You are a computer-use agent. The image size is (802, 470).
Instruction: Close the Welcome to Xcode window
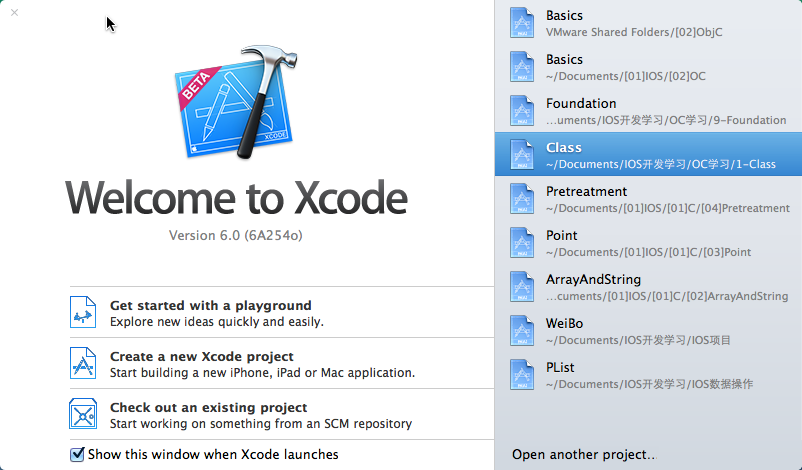(14, 12)
